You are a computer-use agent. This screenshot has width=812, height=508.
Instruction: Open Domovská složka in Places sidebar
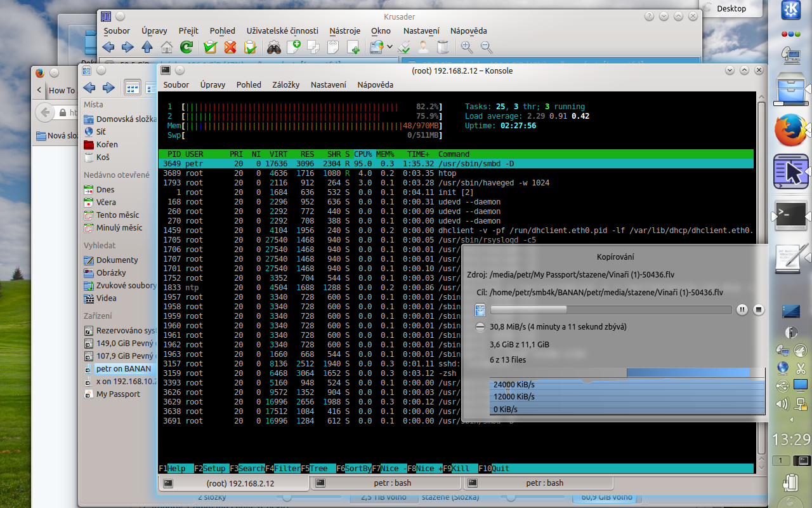pyautogui.click(x=119, y=119)
